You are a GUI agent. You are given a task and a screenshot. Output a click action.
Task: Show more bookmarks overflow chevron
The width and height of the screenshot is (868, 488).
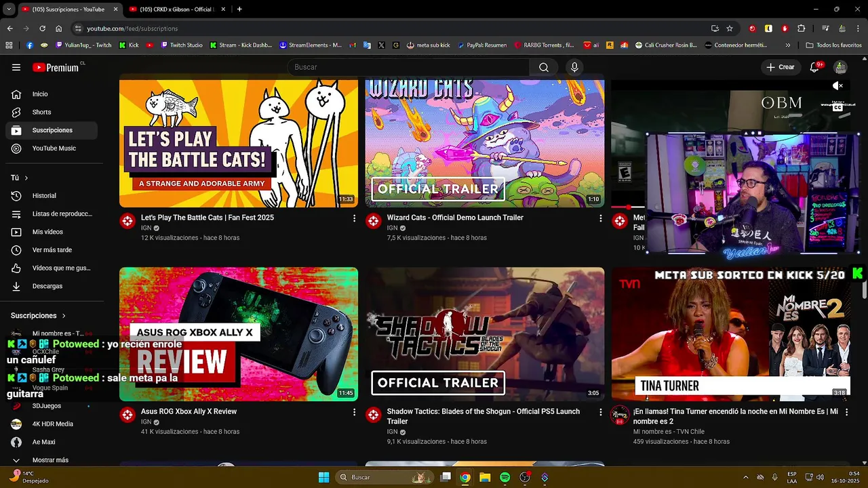(788, 45)
